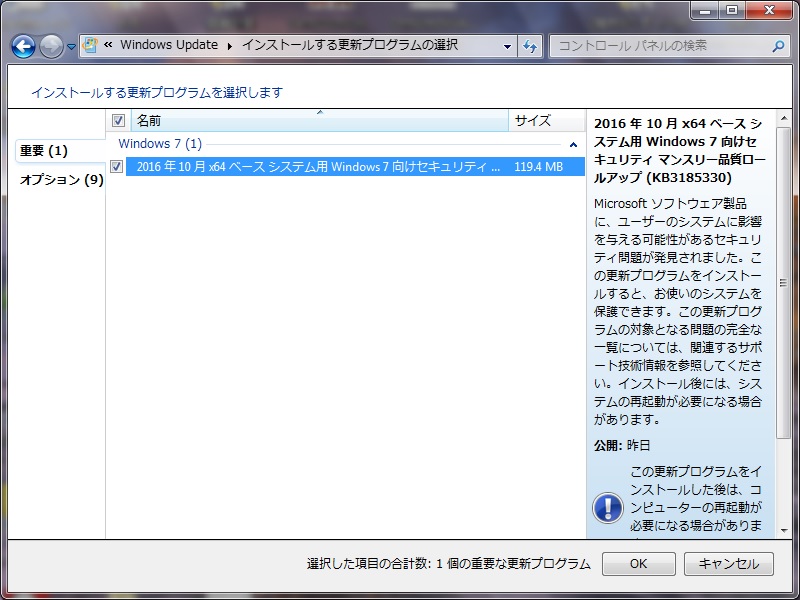Image resolution: width=800 pixels, height=600 pixels.
Task: Click the search magnifier icon
Action: (778, 46)
